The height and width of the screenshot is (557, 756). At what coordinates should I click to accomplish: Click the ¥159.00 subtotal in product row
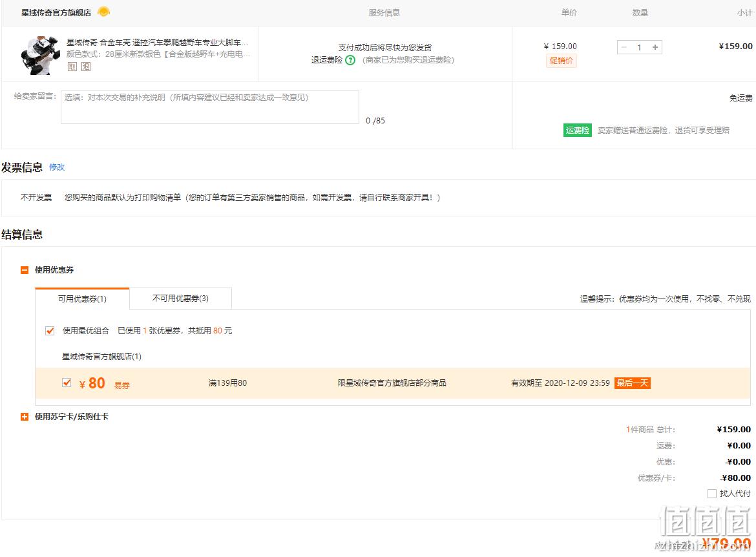click(x=735, y=47)
